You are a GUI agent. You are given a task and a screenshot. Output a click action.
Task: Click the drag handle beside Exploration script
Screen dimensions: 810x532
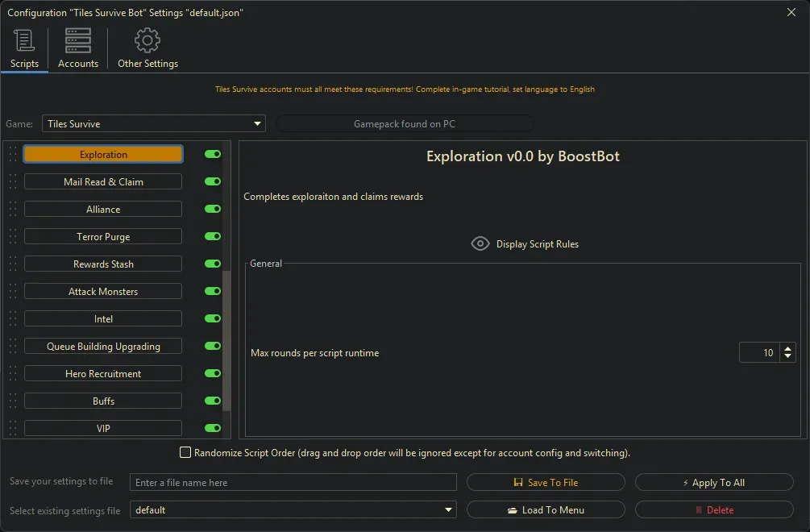pos(13,155)
